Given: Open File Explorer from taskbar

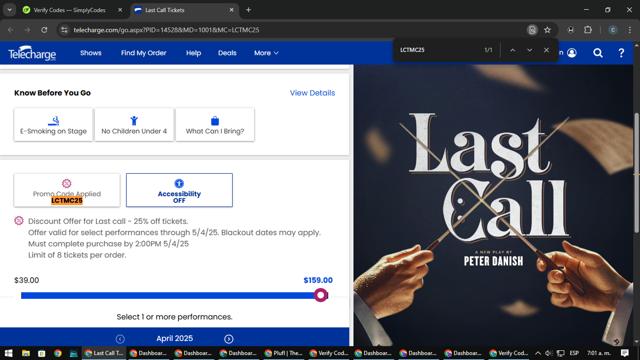Looking at the screenshot, I should tap(25, 353).
